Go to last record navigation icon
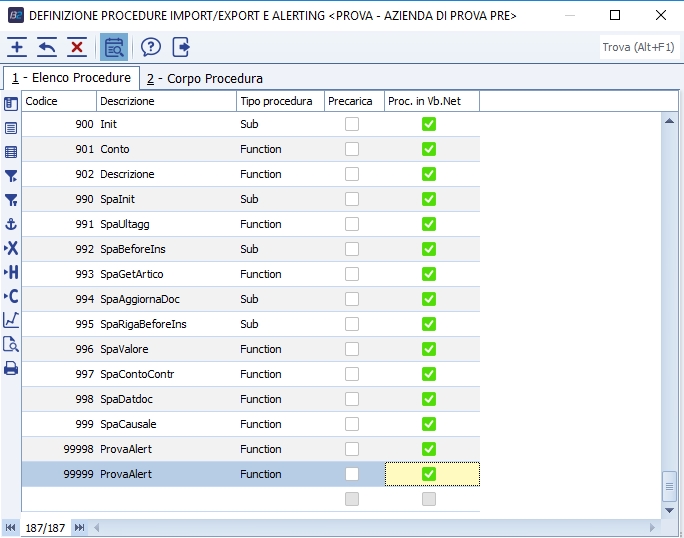 (79, 528)
